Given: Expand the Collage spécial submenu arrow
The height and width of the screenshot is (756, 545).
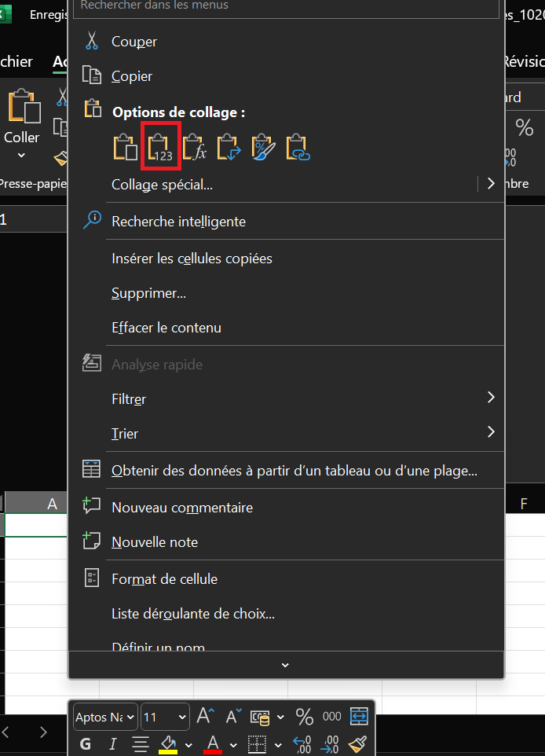Looking at the screenshot, I should (491, 184).
